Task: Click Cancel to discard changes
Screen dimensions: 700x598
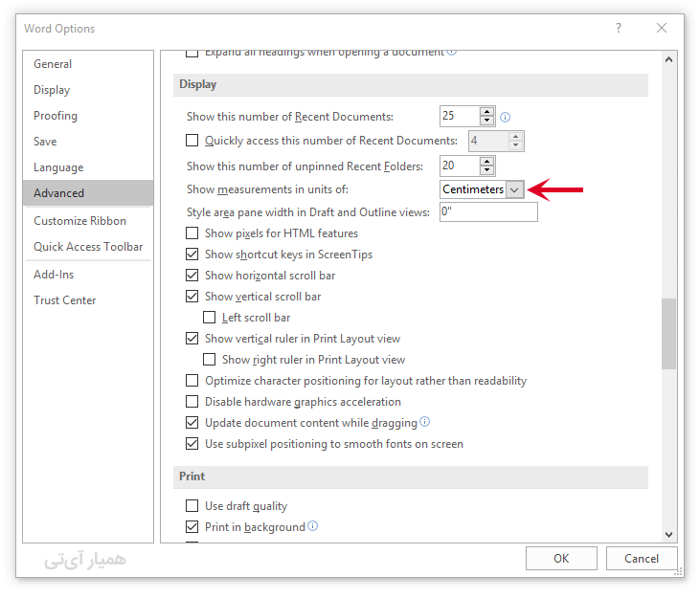Action: (x=642, y=559)
